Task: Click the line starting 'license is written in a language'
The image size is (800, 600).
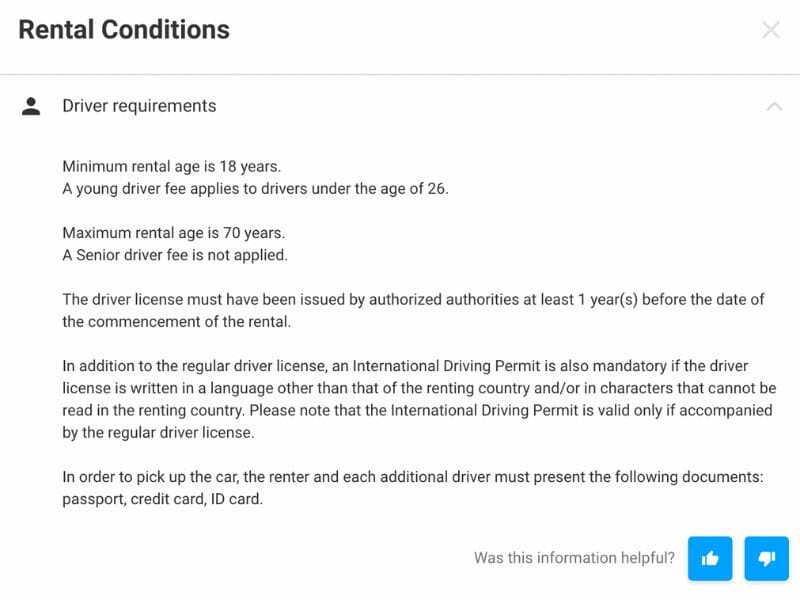Action: tap(419, 388)
